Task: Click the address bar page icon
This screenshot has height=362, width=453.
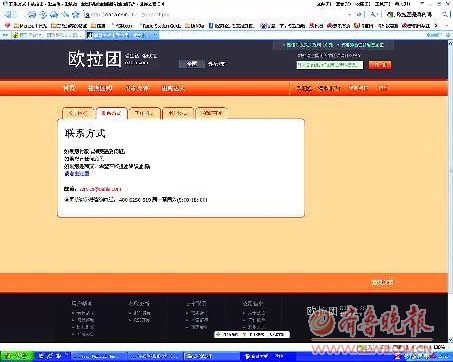Action: coord(87,15)
